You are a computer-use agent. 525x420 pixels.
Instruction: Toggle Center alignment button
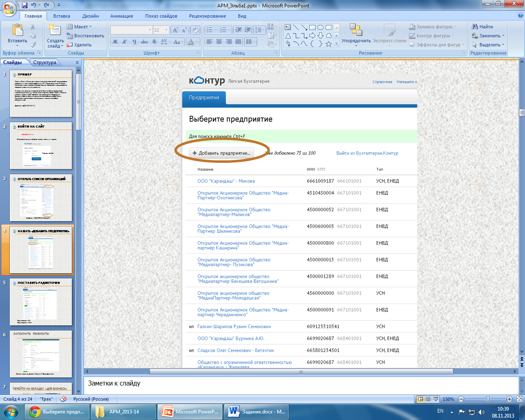pos(219,42)
